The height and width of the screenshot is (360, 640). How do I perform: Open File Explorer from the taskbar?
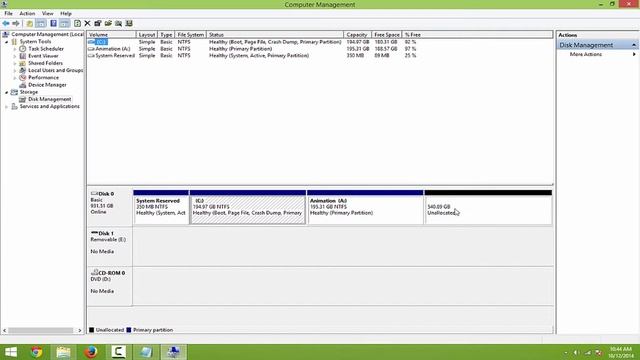[63, 352]
